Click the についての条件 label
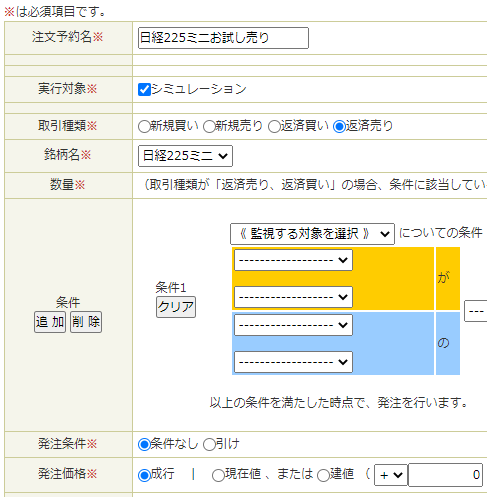The height and width of the screenshot is (497, 487). click(441, 233)
